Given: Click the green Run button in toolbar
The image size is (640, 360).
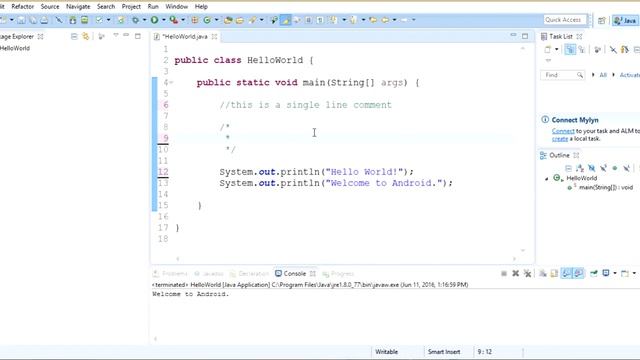Looking at the screenshot, I should coord(154,20).
